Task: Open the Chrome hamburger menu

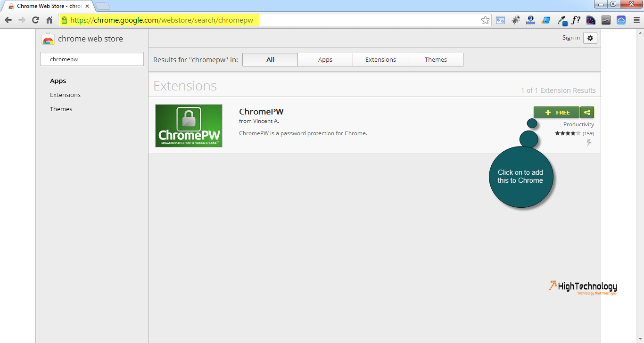Action: (x=636, y=20)
